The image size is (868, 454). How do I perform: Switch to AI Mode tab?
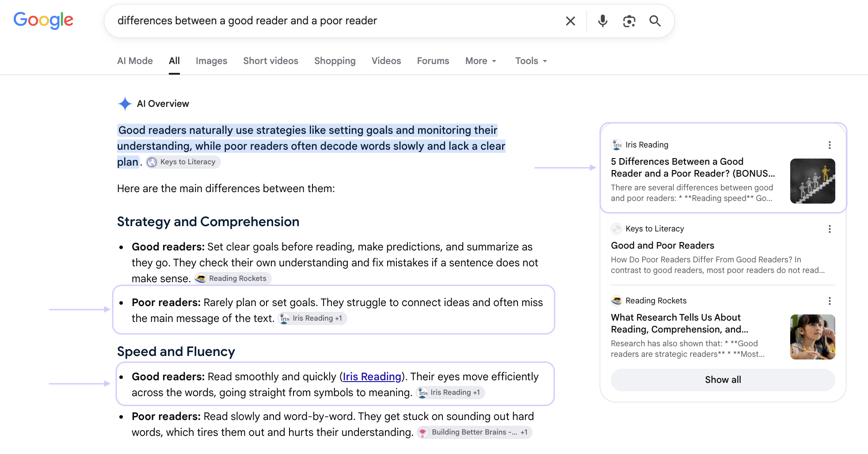click(x=135, y=61)
